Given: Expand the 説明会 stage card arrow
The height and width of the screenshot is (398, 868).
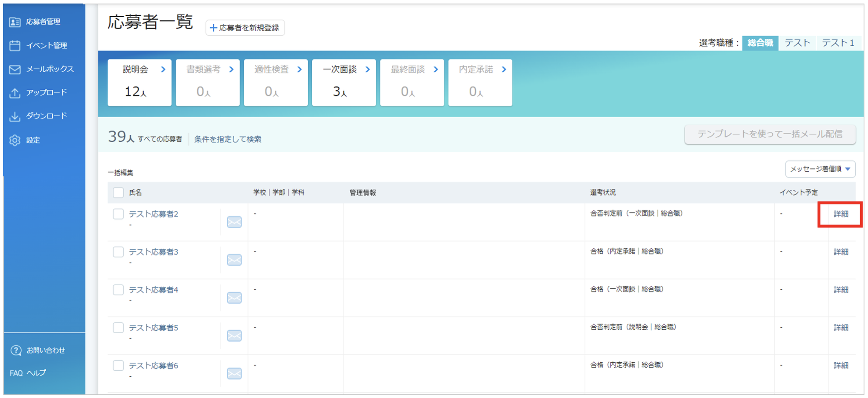Looking at the screenshot, I should point(163,70).
